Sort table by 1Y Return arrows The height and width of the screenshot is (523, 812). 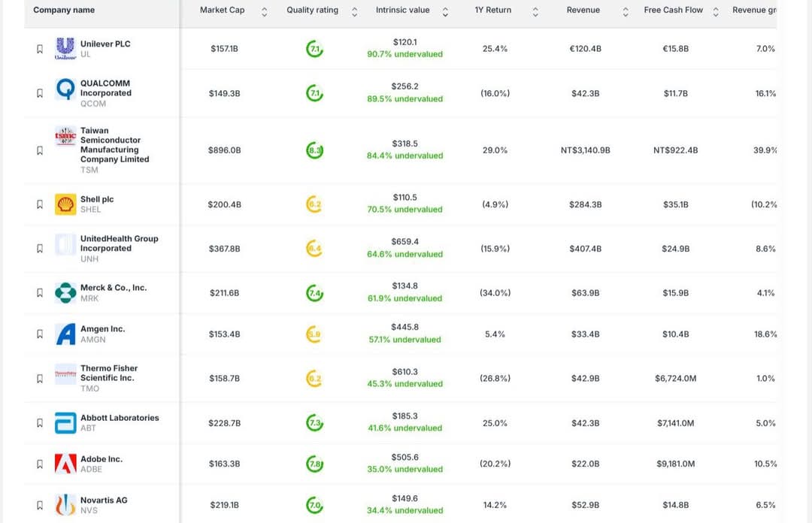tap(535, 11)
